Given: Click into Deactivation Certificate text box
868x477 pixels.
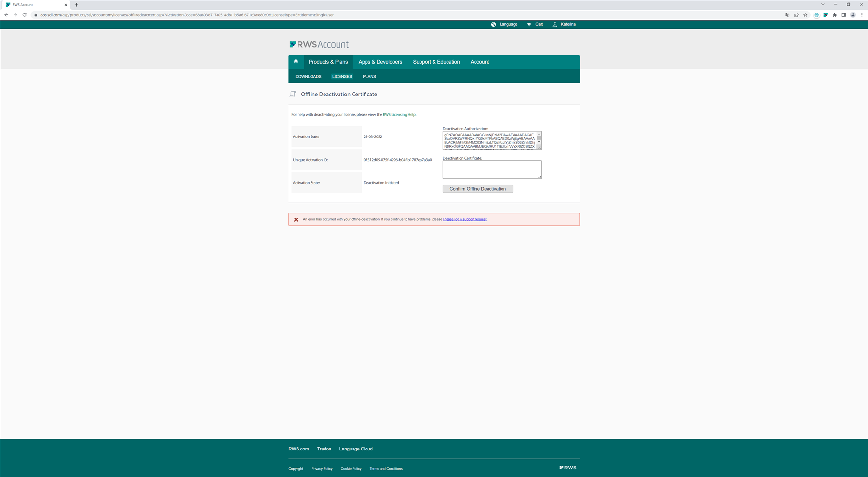Looking at the screenshot, I should pyautogui.click(x=492, y=170).
